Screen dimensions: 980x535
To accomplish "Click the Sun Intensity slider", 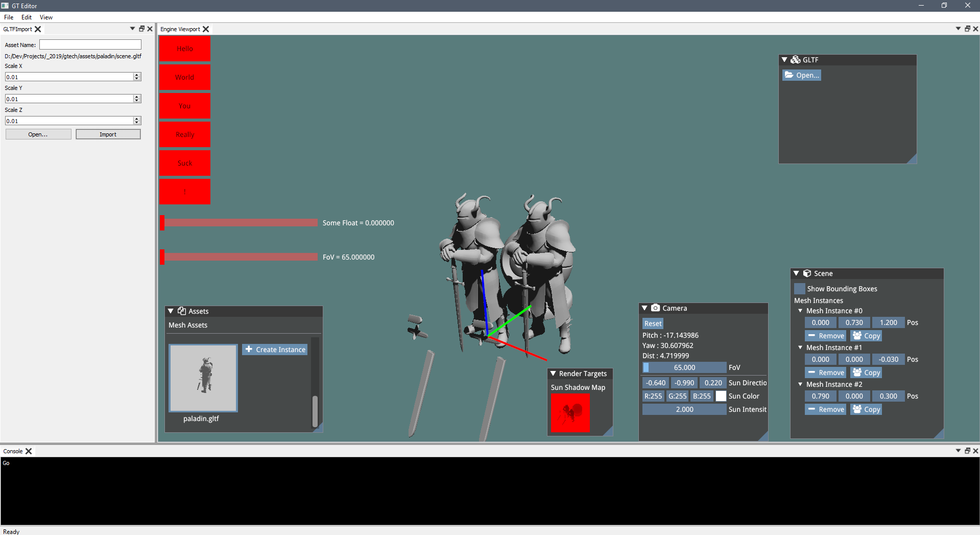I will [684, 409].
